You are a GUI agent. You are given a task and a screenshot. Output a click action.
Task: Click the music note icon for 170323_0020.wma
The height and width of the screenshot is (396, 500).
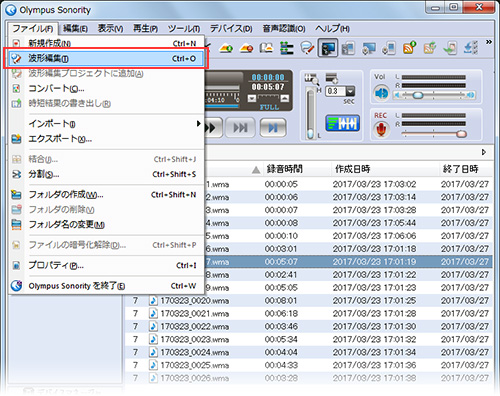click(x=153, y=301)
